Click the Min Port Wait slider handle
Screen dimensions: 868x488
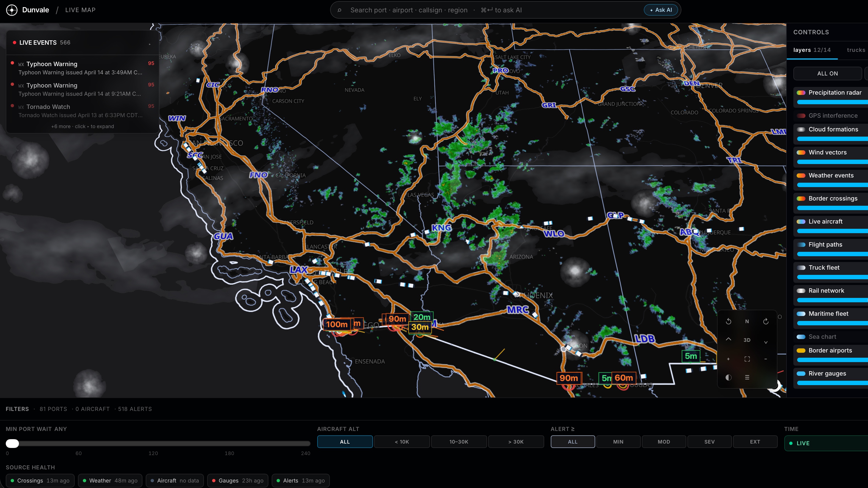pyautogui.click(x=12, y=443)
